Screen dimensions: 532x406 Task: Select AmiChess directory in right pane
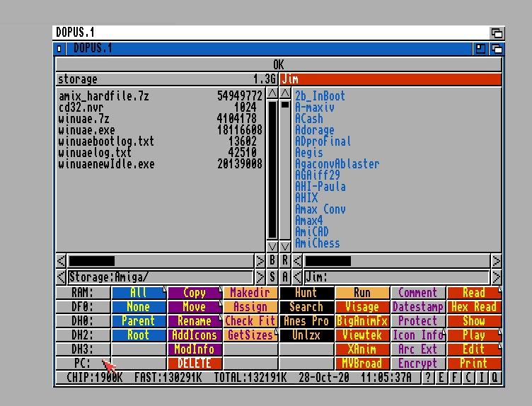pyautogui.click(x=317, y=243)
